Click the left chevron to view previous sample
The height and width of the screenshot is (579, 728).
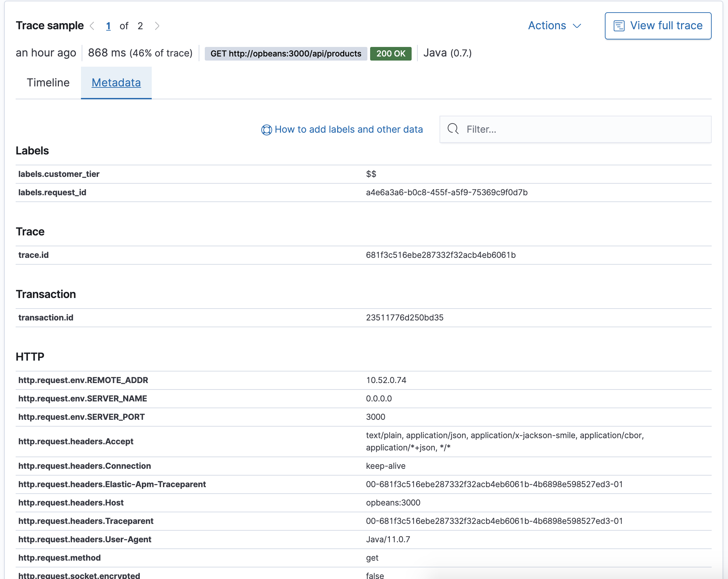pos(92,26)
